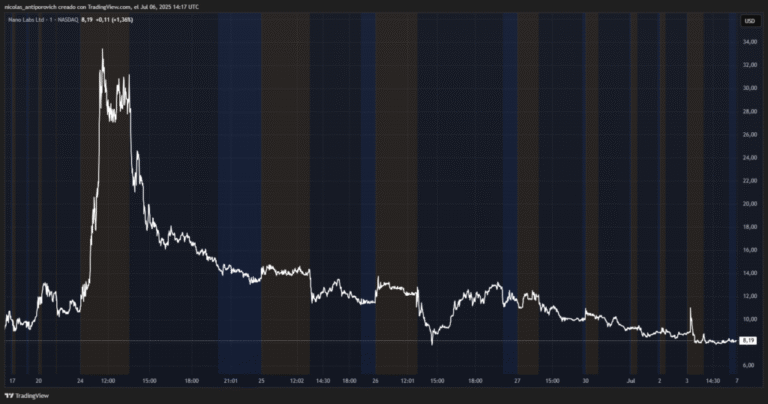Click the 34,00 price axis label

coord(750,42)
